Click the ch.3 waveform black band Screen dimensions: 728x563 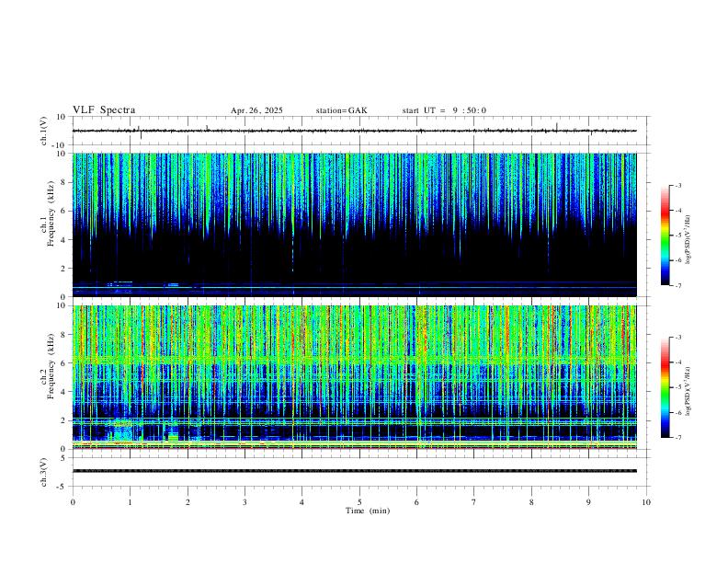pos(354,471)
